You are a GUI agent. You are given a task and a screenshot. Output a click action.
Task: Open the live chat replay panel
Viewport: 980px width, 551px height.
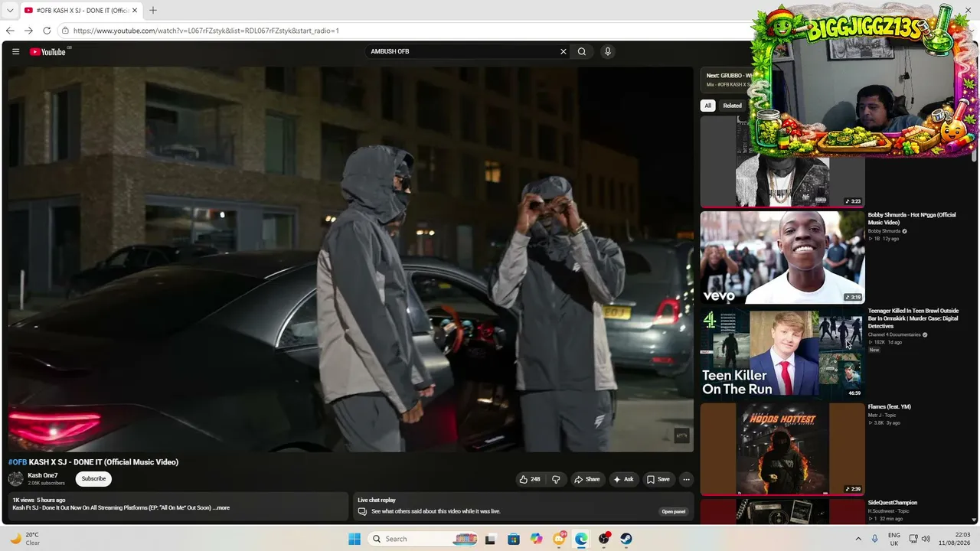coord(674,511)
